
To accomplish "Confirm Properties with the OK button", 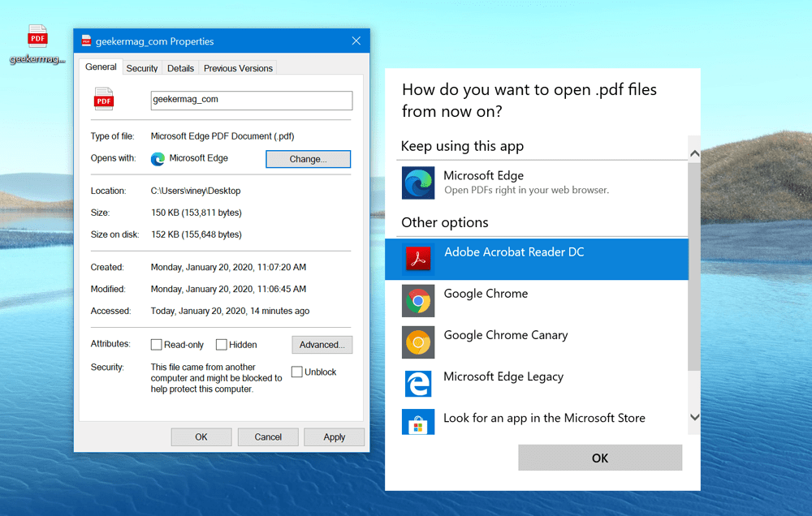I will tap(201, 436).
